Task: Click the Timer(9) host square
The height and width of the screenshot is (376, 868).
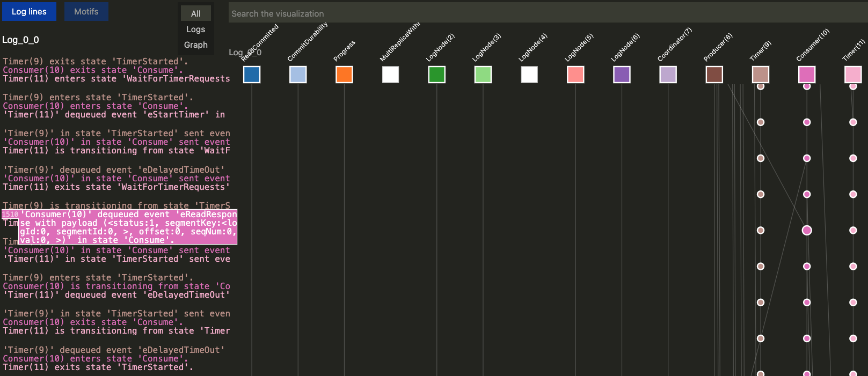Action: coord(761,75)
